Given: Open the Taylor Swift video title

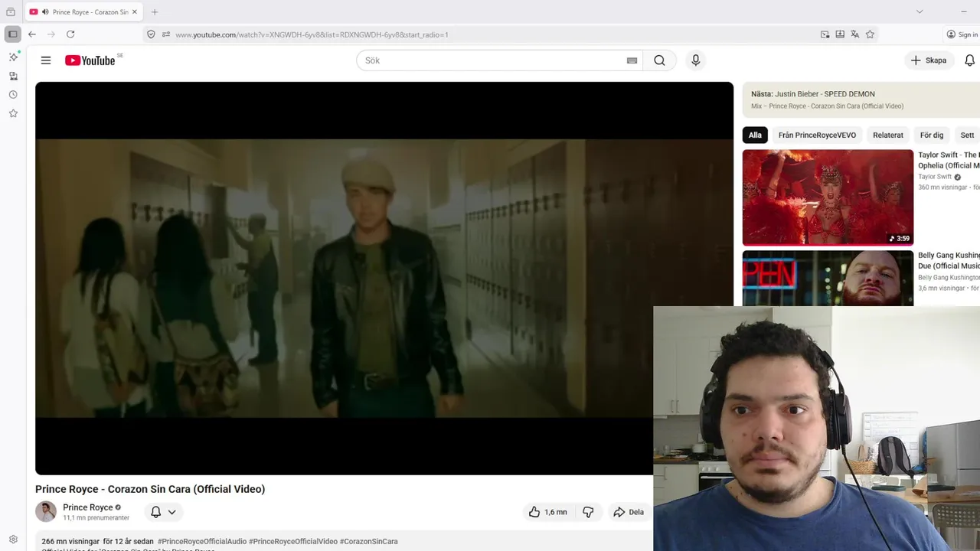Looking at the screenshot, I should 949,160.
